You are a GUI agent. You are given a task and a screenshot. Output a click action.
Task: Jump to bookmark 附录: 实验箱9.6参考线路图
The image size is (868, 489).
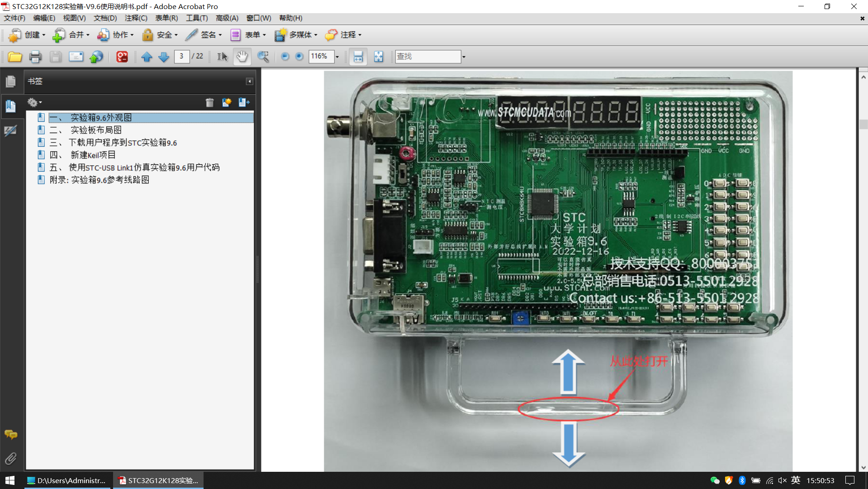pyautogui.click(x=100, y=180)
